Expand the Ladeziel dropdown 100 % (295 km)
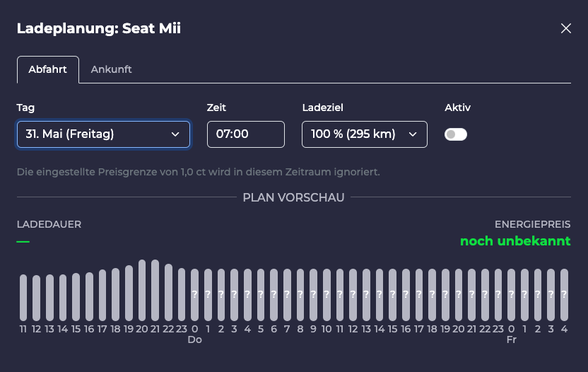Screen dimensions: 588x372 click(365, 134)
